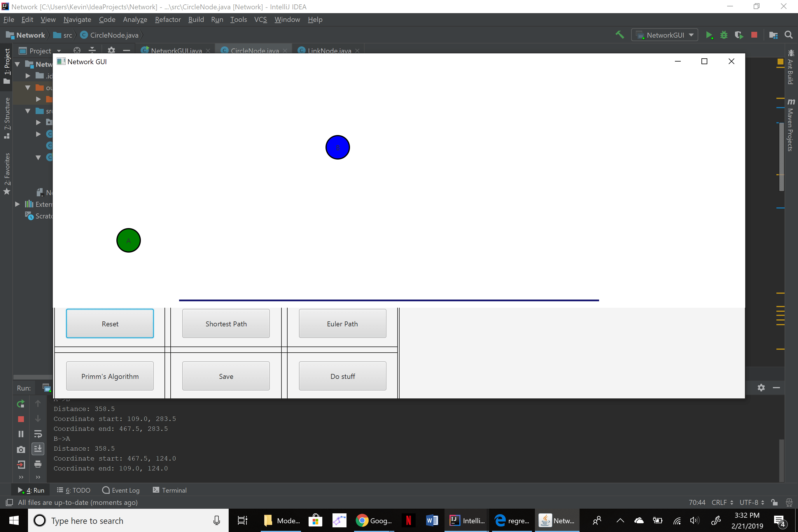The height and width of the screenshot is (532, 798).
Task: Print console output with the printer icon
Action: coord(38,464)
